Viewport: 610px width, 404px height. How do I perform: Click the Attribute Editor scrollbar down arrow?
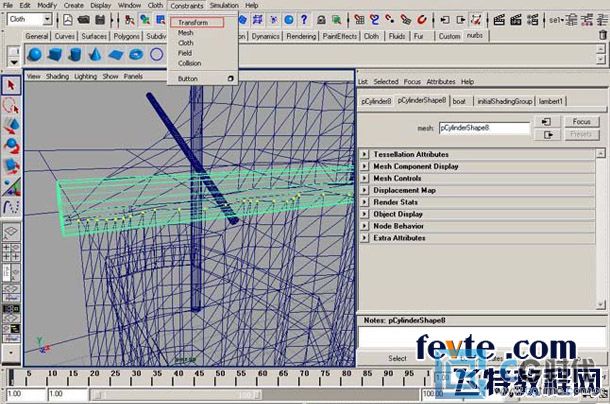(601, 305)
